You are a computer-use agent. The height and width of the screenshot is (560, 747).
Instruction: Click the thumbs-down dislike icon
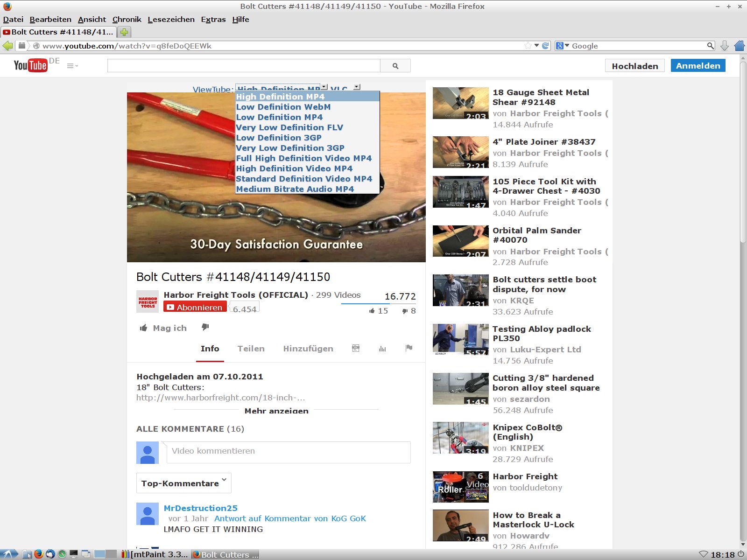click(x=205, y=328)
